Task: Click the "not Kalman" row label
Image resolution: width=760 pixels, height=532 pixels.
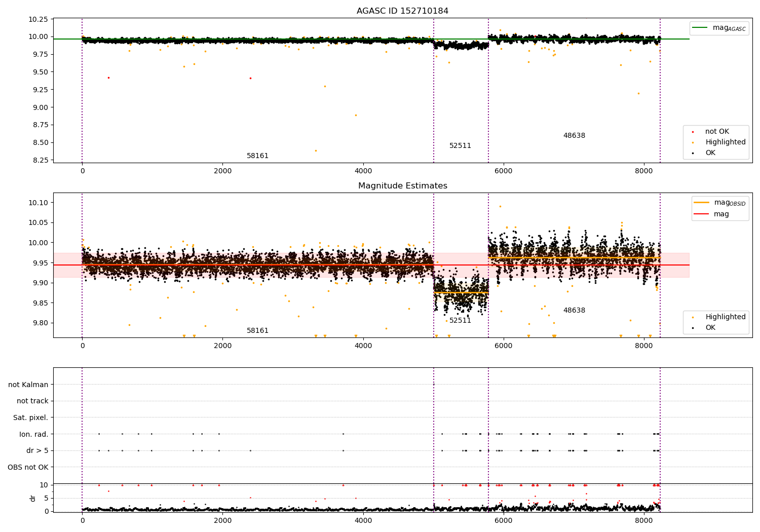Action: point(28,385)
